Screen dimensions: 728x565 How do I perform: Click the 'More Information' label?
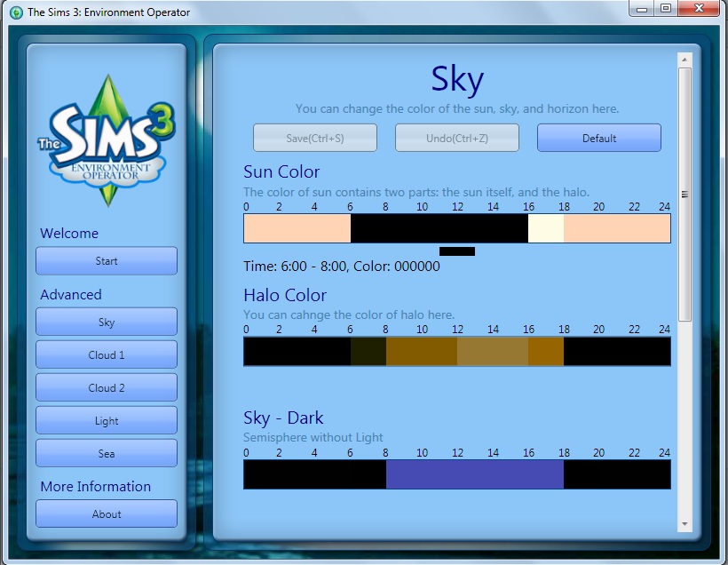pos(96,487)
